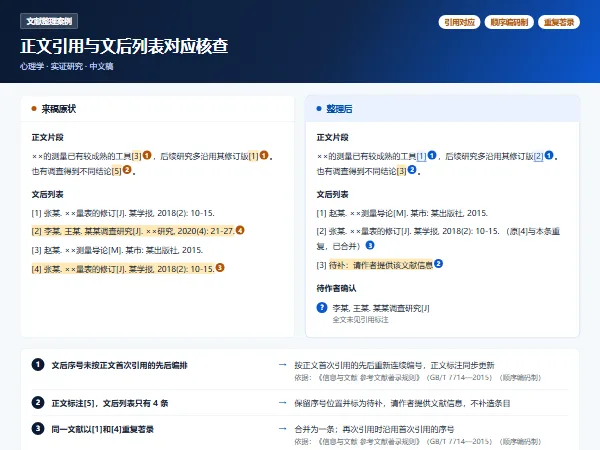Click blue marker 2 after 待补 entry
The image size is (600, 450).
coord(439,264)
